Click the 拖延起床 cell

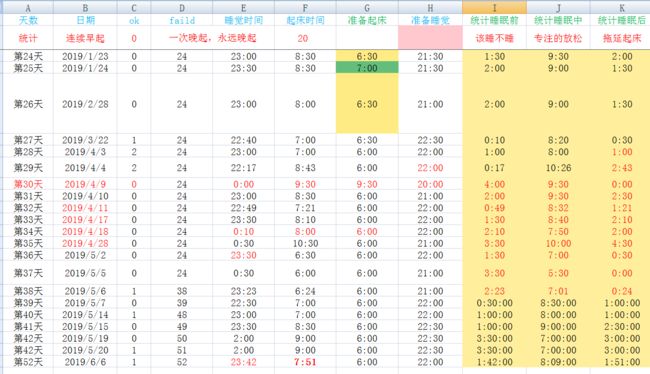(x=621, y=38)
